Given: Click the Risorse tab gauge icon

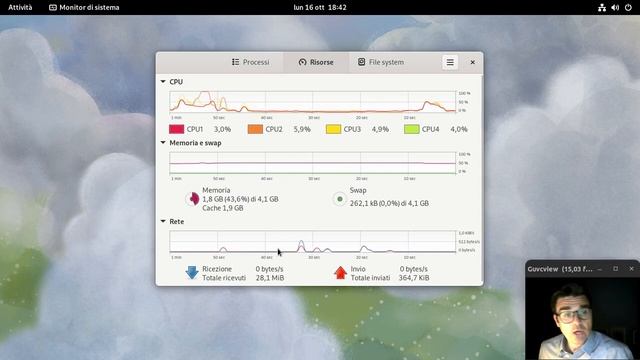Looking at the screenshot, I should (x=302, y=62).
